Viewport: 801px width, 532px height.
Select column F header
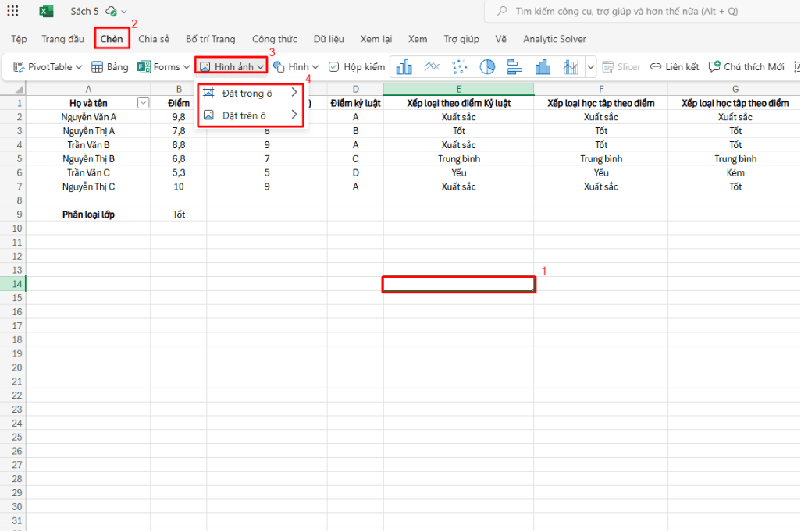[x=601, y=89]
